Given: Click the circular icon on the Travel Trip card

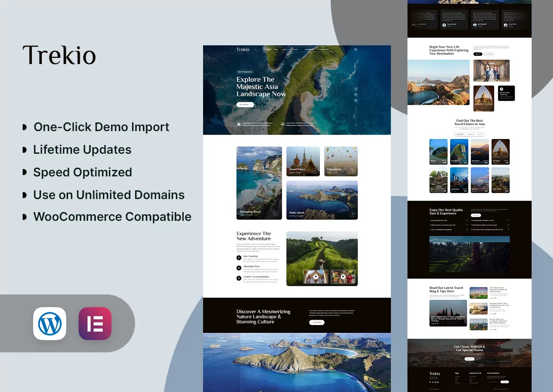Looking at the screenshot, I should [502, 89].
